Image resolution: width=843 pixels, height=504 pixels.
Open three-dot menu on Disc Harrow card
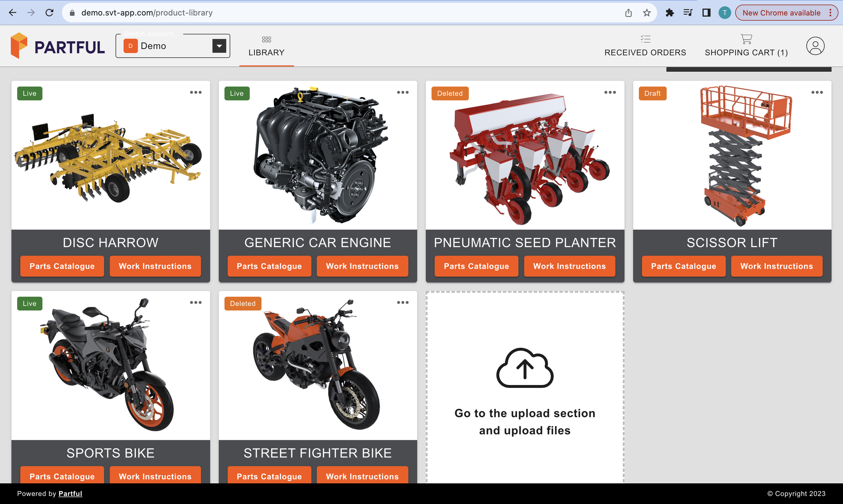click(196, 92)
